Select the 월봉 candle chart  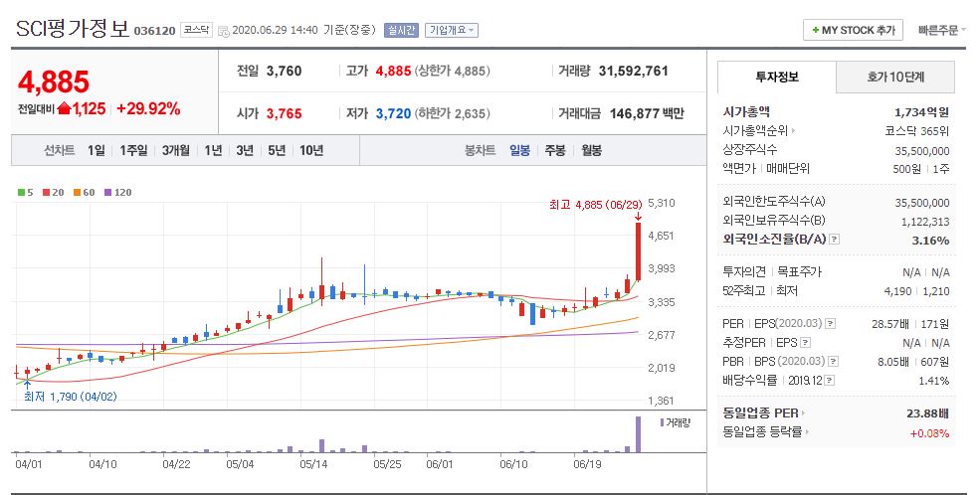click(591, 150)
